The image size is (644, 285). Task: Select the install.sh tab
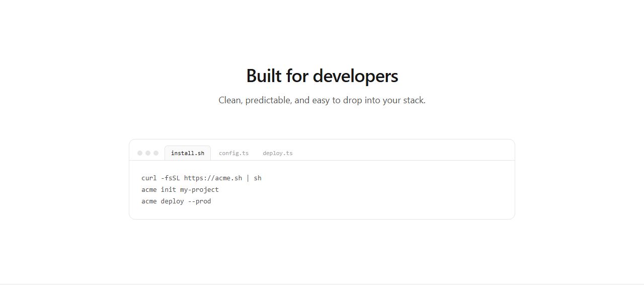coord(188,153)
